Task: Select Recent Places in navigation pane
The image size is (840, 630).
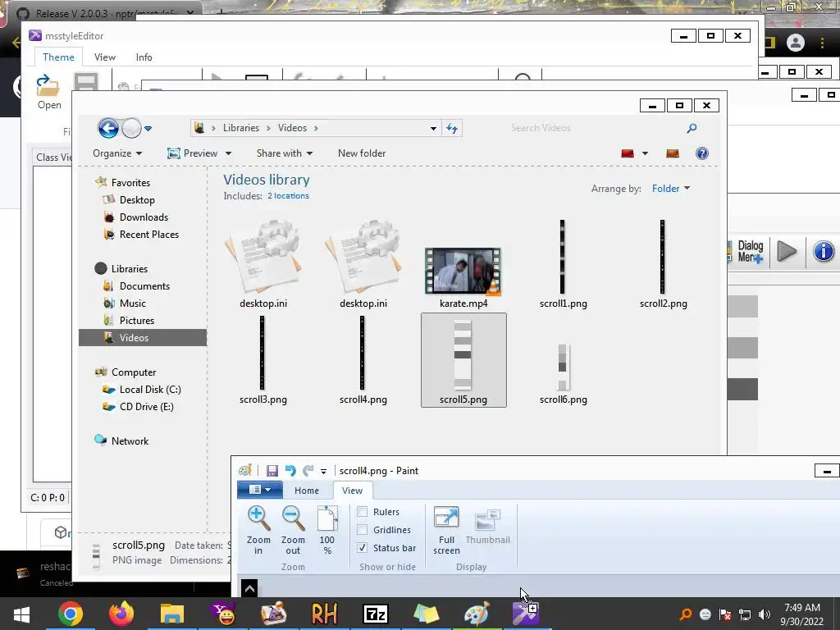Action: pyautogui.click(x=149, y=234)
